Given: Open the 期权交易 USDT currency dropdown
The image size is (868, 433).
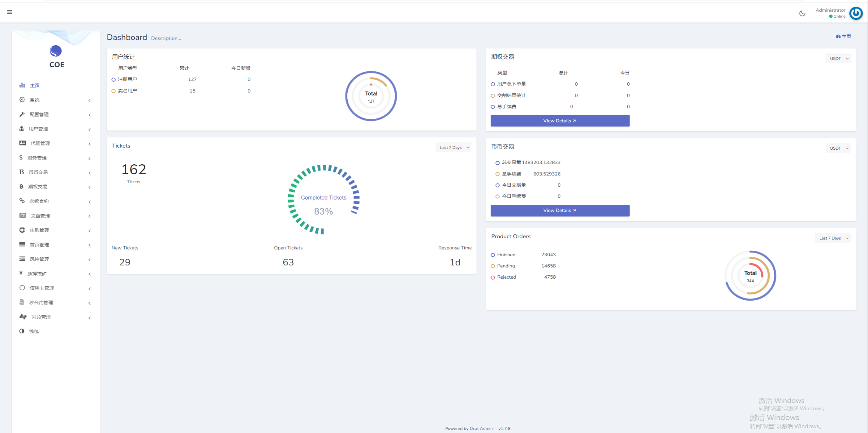Looking at the screenshot, I should [x=838, y=58].
